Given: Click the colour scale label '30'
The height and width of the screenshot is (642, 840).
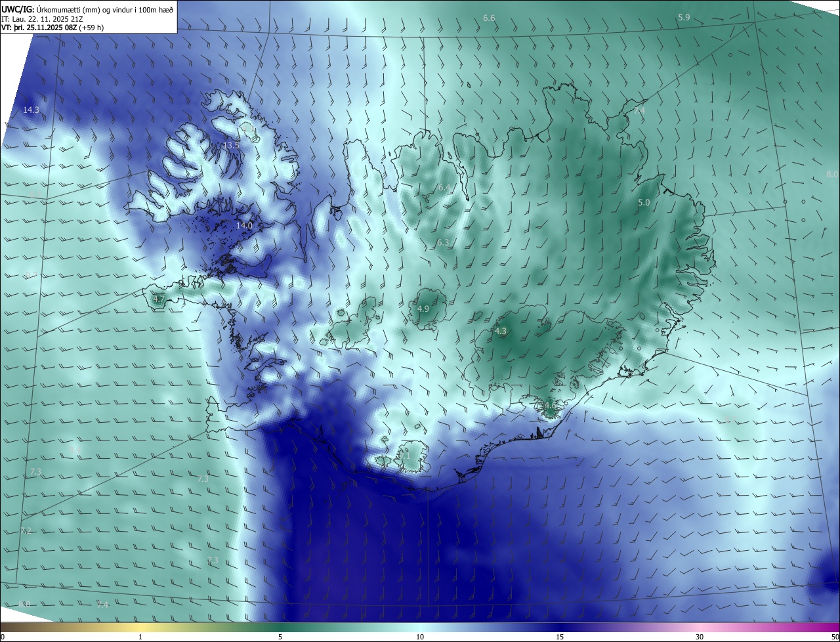Looking at the screenshot, I should pos(700,637).
